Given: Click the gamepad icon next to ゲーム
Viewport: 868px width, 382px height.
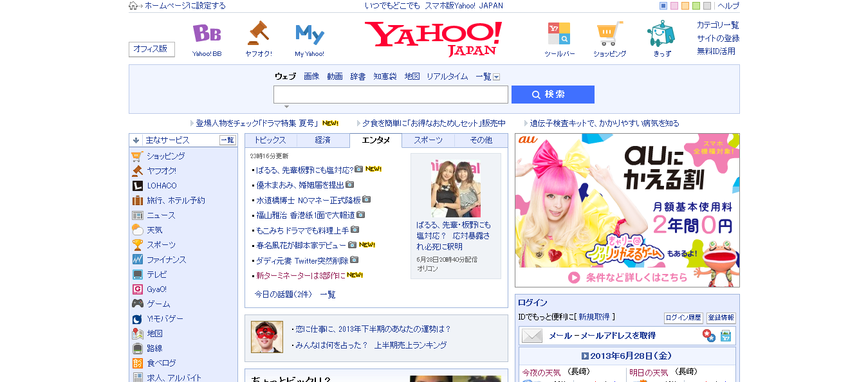Looking at the screenshot, I should (x=137, y=304).
